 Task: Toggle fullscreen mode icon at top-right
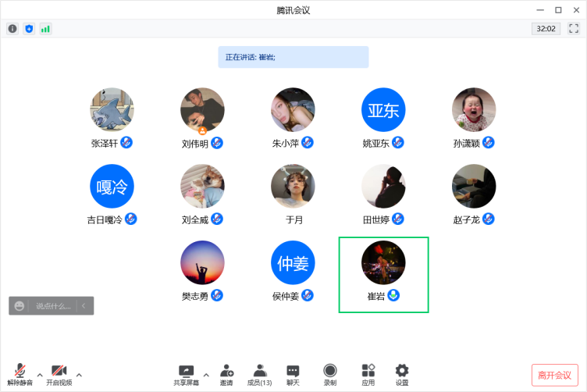tap(574, 29)
